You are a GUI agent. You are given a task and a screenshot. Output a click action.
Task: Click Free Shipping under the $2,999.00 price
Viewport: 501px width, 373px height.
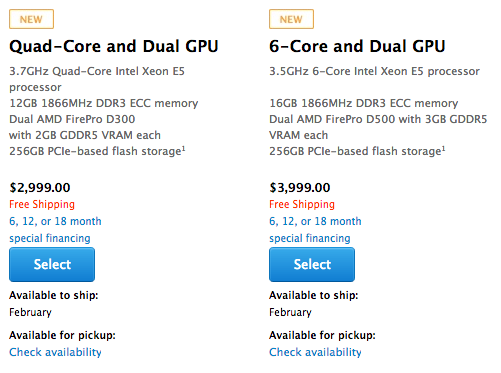point(42,204)
